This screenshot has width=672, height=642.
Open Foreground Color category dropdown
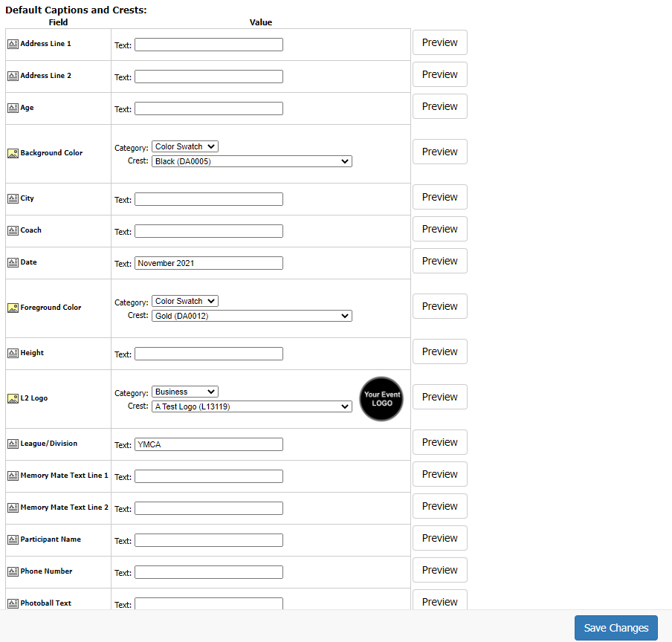tap(184, 301)
